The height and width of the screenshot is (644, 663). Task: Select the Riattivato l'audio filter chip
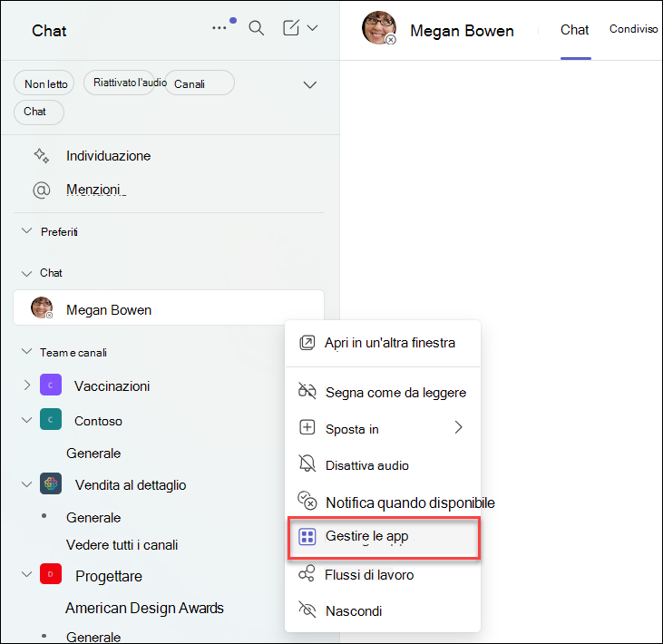point(119,83)
